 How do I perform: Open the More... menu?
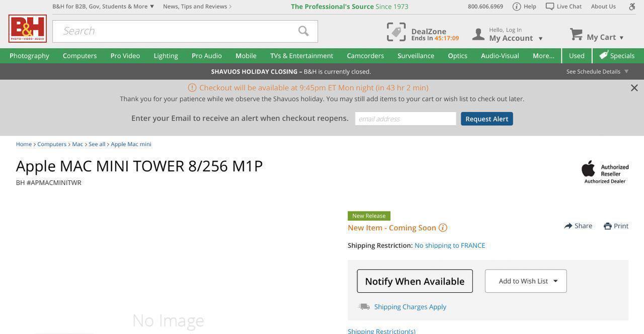[544, 55]
